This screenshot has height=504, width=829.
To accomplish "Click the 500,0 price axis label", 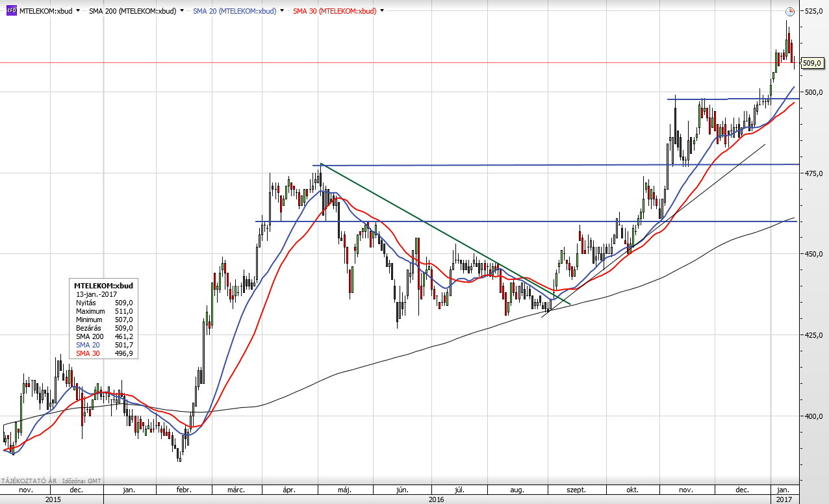I will point(814,92).
